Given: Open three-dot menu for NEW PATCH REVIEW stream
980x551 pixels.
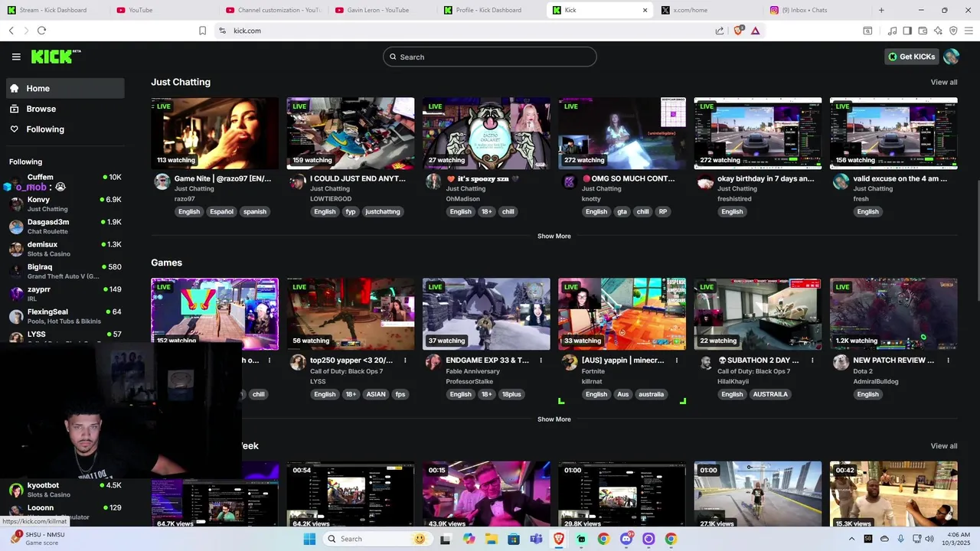Looking at the screenshot, I should pyautogui.click(x=948, y=360).
